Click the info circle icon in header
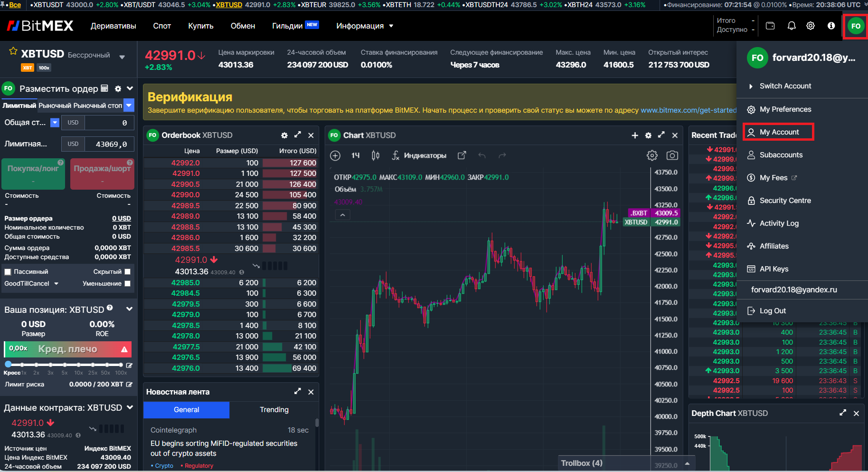 coord(831,26)
